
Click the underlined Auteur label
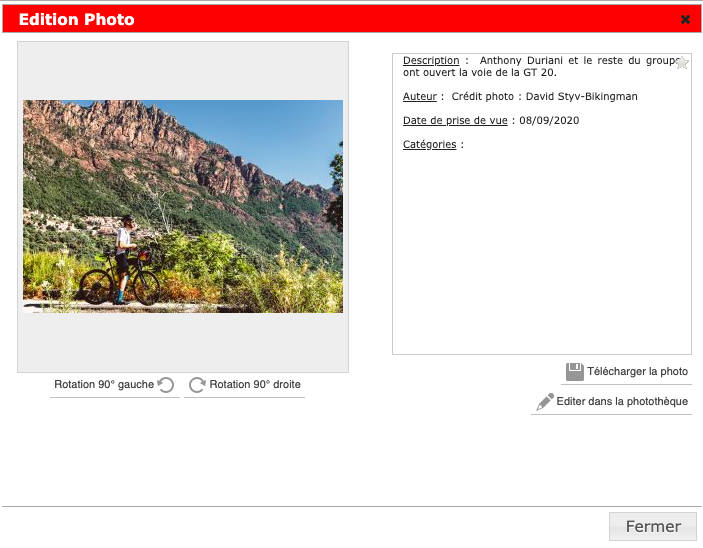[x=420, y=96]
